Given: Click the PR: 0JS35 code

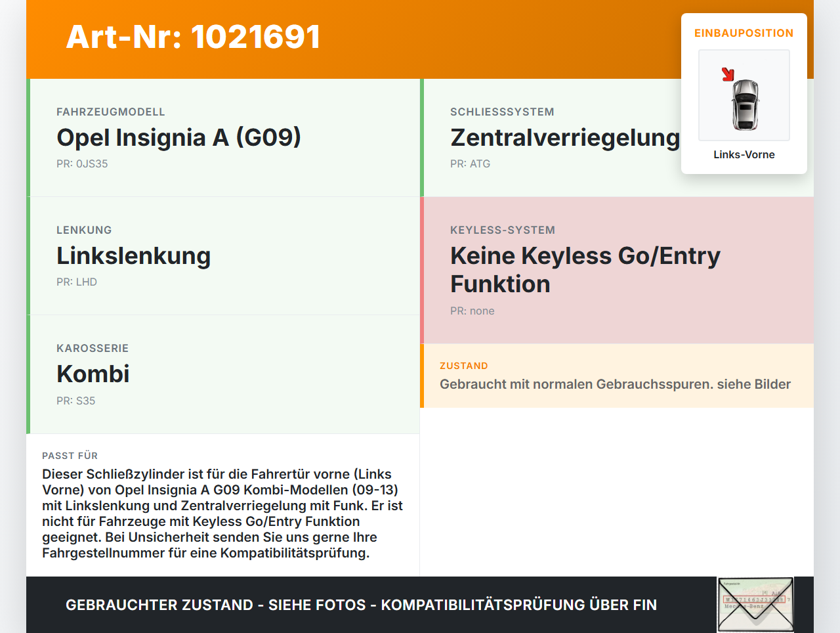Looking at the screenshot, I should tap(82, 164).
